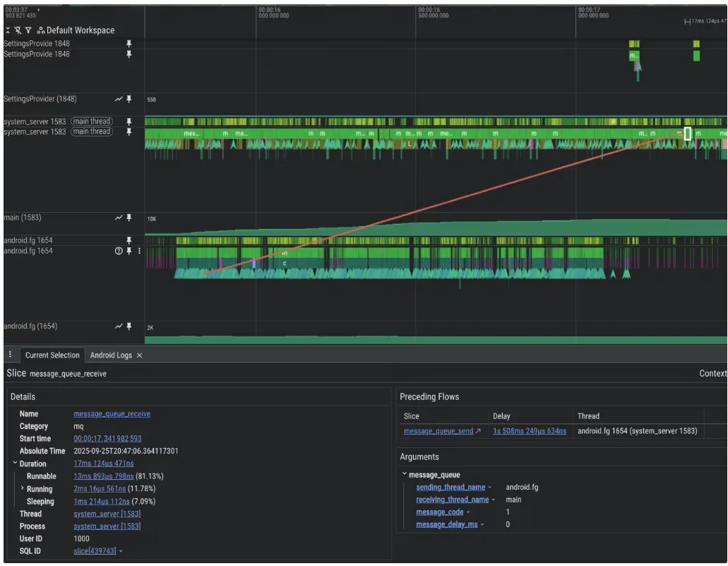Open the SQL ID slice[439743] dropdown
This screenshot has height=566, width=728.
tap(121, 551)
